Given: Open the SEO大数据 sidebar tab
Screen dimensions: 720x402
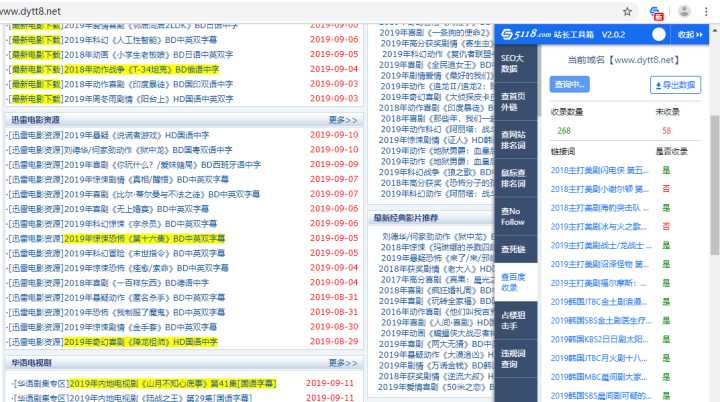Looking at the screenshot, I should [516, 63].
